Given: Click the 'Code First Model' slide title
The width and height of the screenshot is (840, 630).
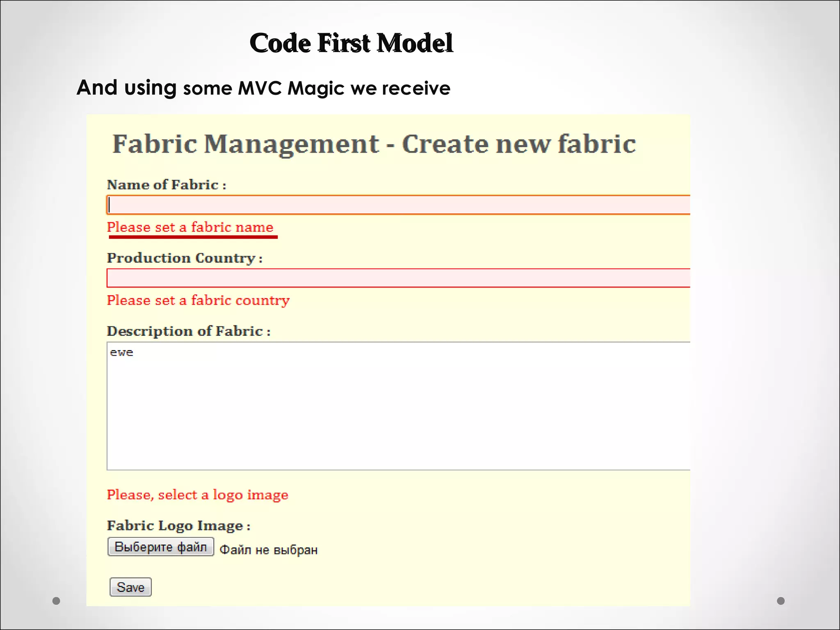Looking at the screenshot, I should point(352,43).
